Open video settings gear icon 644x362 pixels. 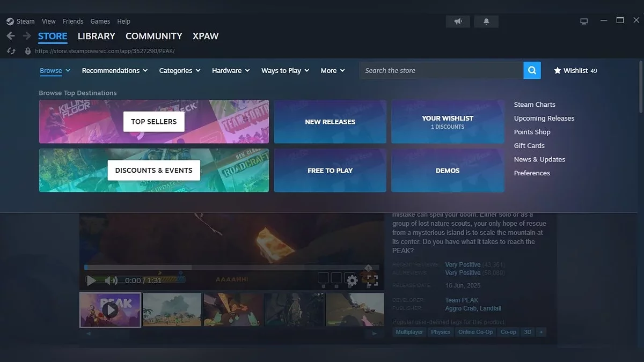click(x=352, y=280)
